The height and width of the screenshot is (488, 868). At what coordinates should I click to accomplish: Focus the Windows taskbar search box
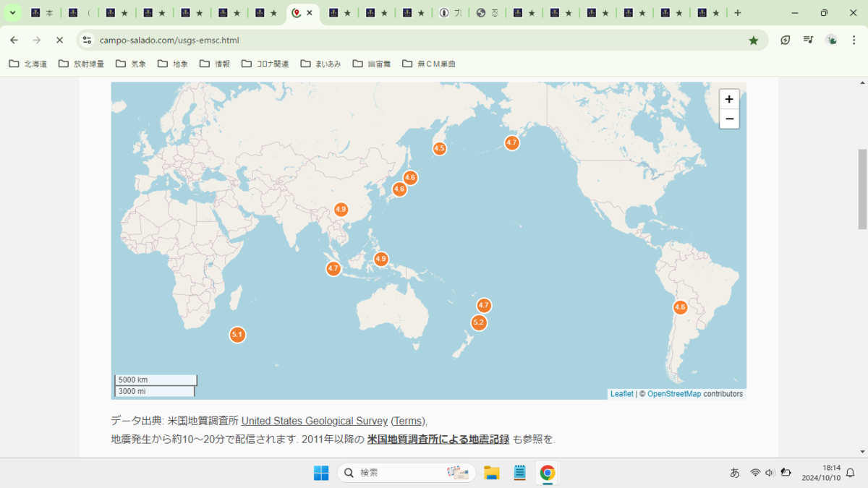[407, 473]
